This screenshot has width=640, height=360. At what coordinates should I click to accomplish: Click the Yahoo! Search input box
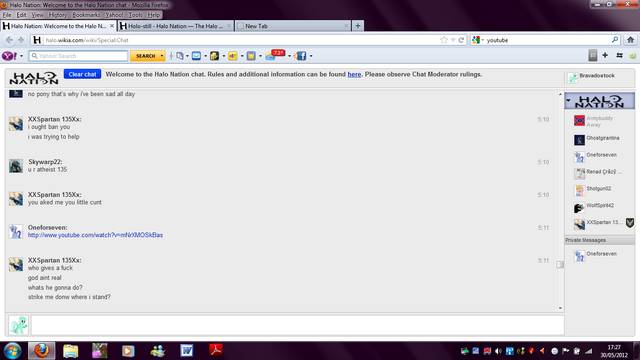(78, 56)
